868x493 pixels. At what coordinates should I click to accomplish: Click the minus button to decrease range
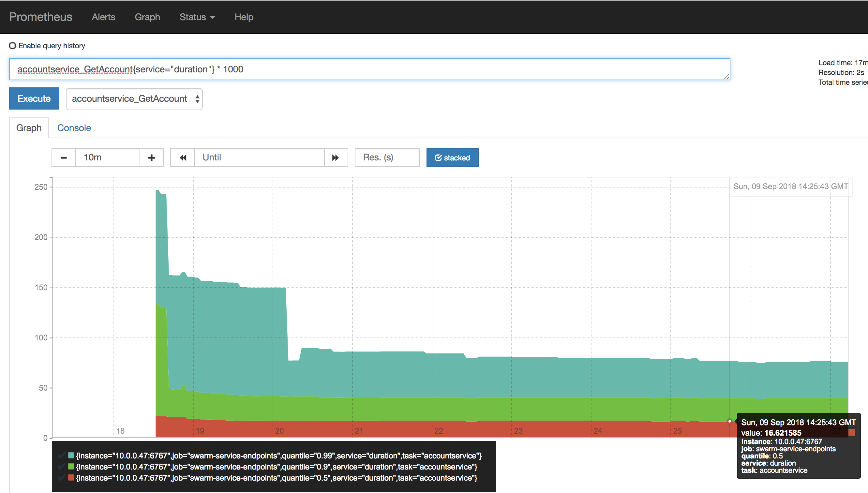pos(64,157)
